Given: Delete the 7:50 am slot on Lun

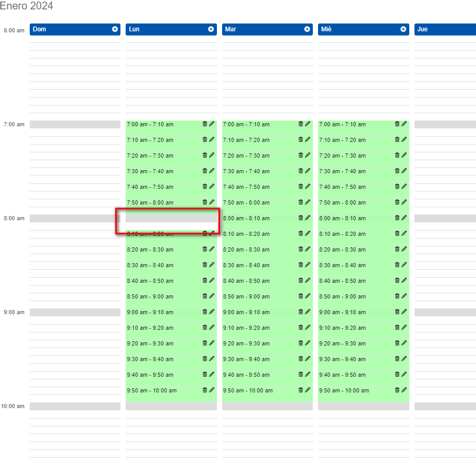Looking at the screenshot, I should (x=205, y=202).
